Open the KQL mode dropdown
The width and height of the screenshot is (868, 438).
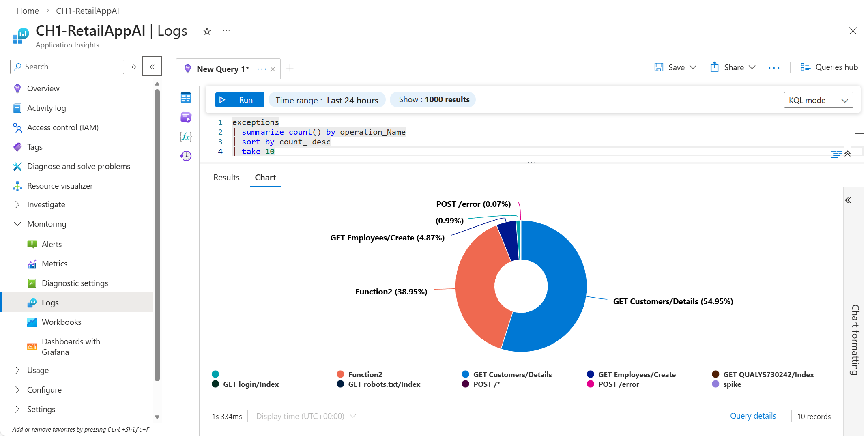coord(818,100)
